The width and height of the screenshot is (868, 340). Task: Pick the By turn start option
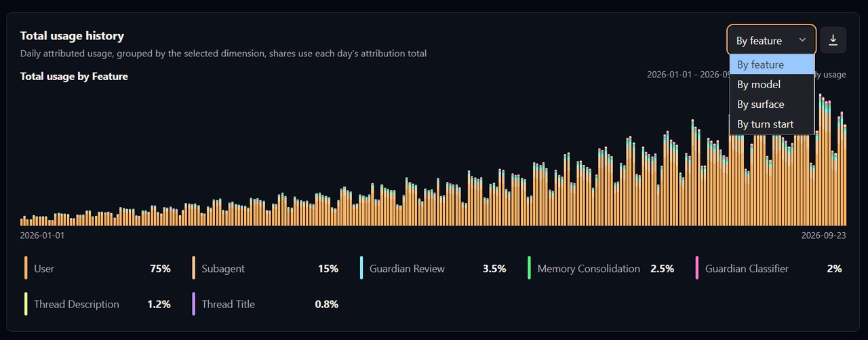coord(772,124)
